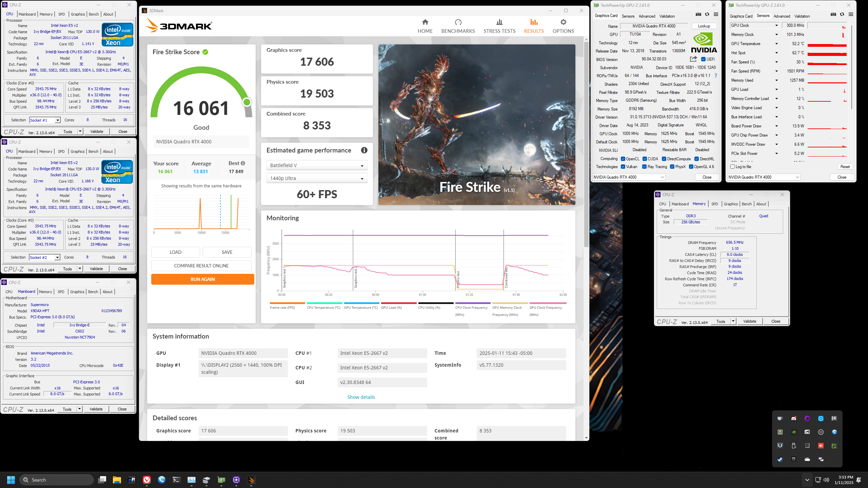Click the RUN AGAIN button
868x488 pixels.
point(202,279)
